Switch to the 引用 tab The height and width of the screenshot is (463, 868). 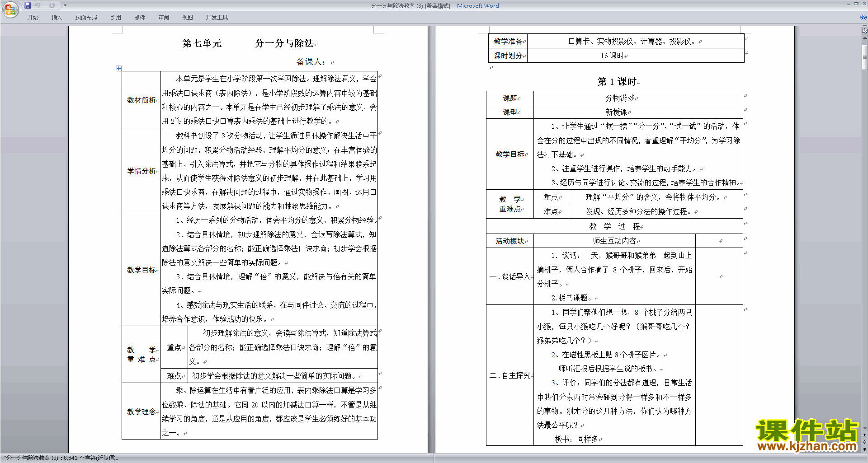(x=116, y=17)
